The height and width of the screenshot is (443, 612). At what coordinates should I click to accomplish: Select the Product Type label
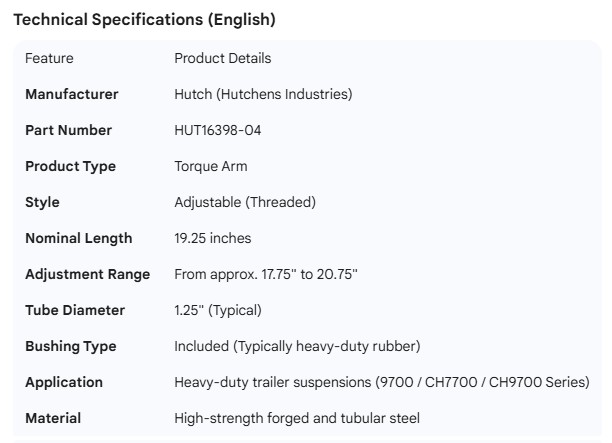click(70, 166)
